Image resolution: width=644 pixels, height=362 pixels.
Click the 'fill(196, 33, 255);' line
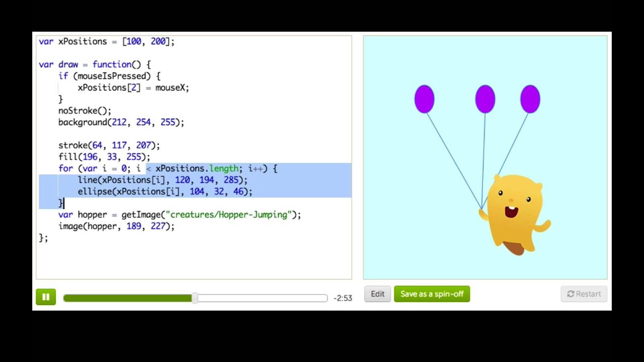(x=104, y=157)
